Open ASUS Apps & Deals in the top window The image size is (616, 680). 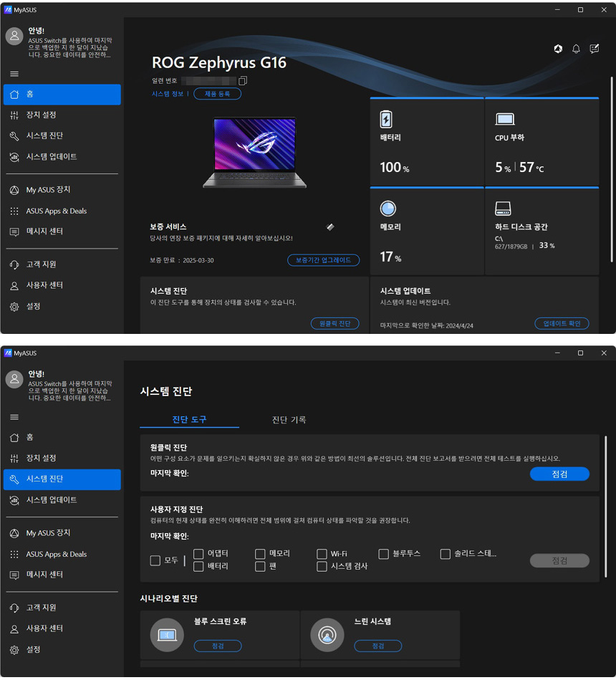pos(62,211)
